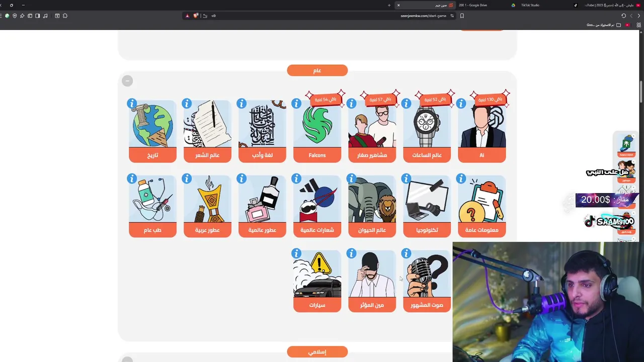Open info icon for Falcons category
This screenshot has width=644, height=362.
296,104
